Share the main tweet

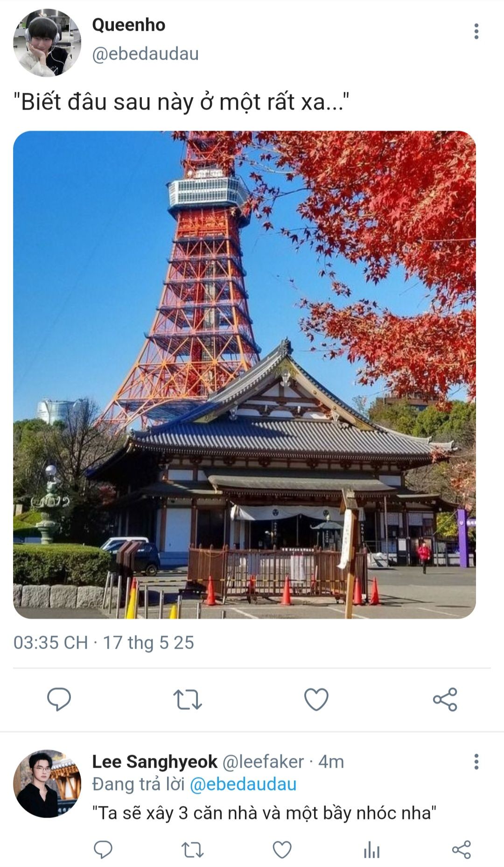[445, 699]
